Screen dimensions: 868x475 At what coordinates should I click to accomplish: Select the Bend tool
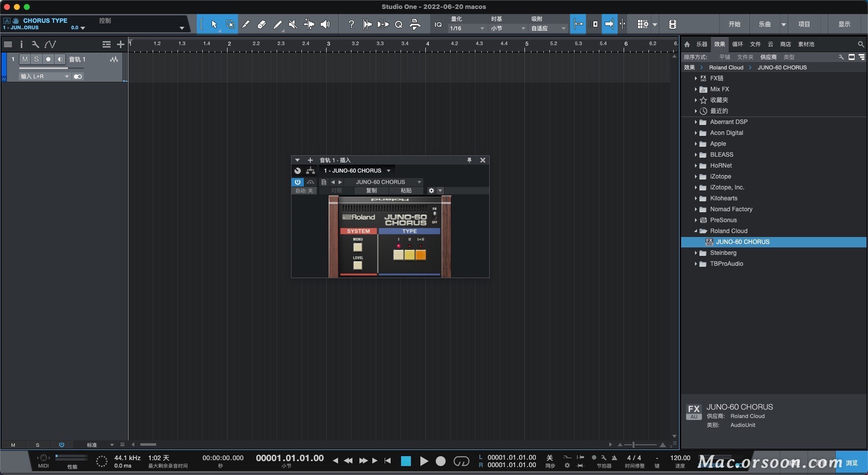tap(309, 24)
